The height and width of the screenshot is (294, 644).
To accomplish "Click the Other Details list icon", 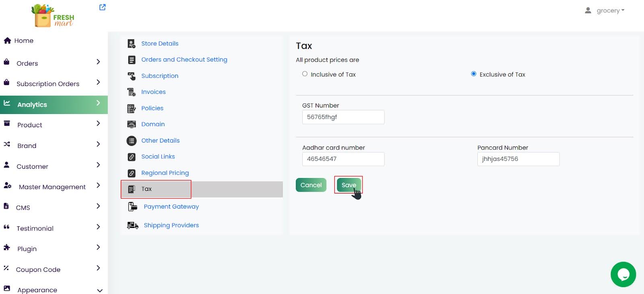I will pos(131,141).
